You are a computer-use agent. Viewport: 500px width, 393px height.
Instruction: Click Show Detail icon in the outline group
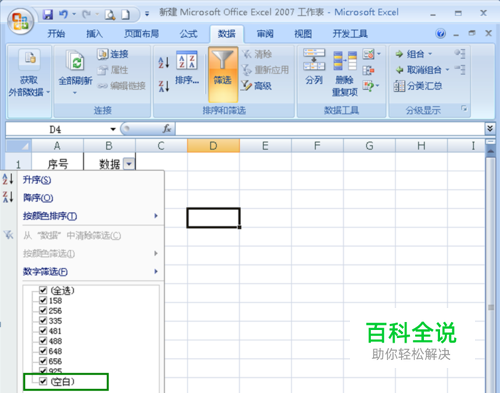click(x=460, y=54)
